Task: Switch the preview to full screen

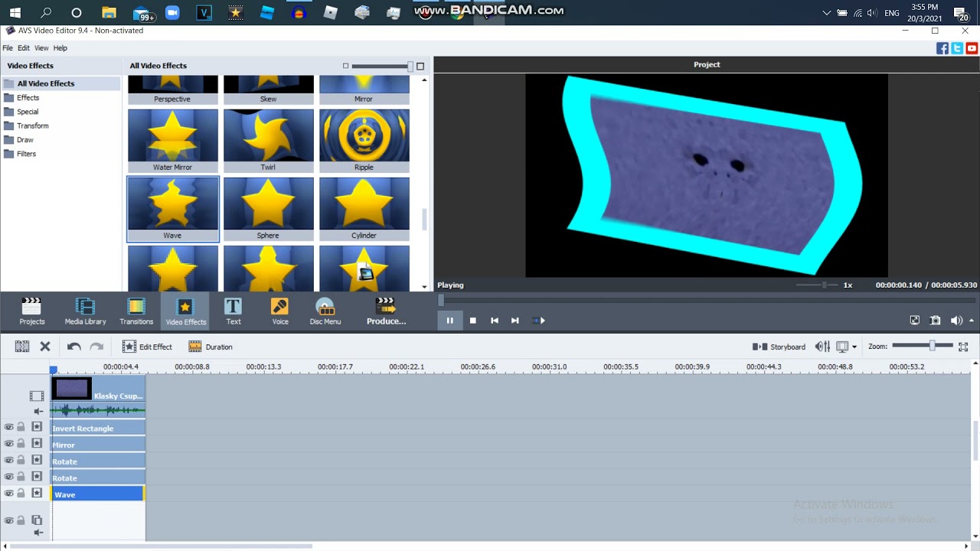Action: point(914,321)
